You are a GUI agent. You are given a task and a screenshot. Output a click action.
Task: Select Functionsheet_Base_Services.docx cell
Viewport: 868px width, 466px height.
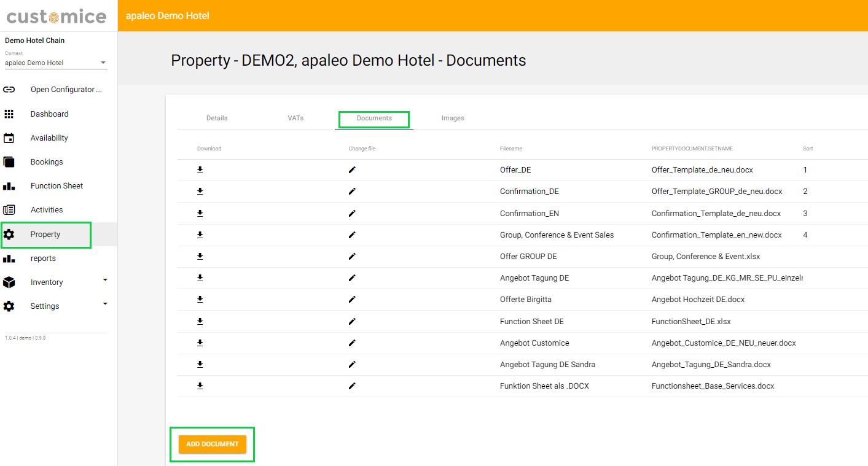coord(713,386)
